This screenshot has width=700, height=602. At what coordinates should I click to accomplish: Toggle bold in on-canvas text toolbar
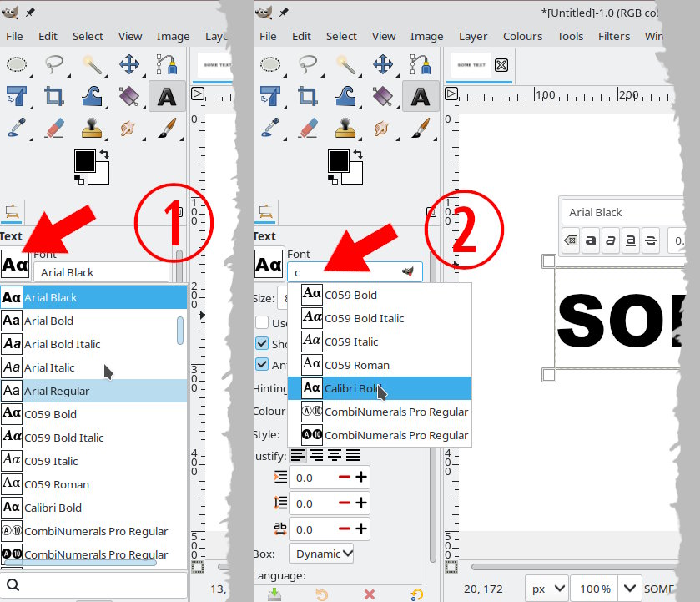(x=591, y=241)
